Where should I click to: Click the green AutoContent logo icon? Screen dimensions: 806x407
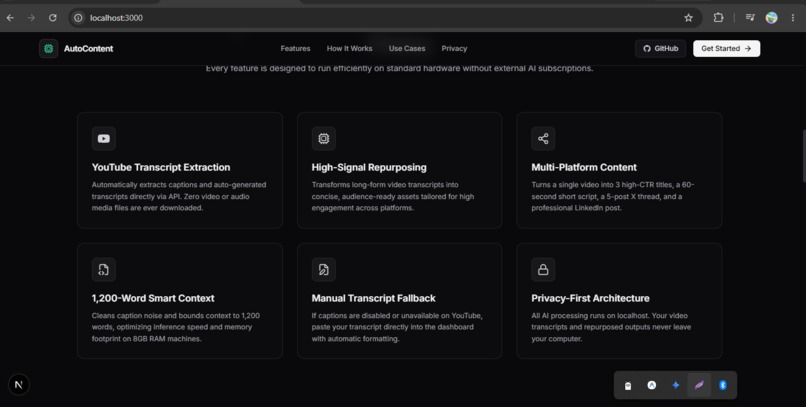48,48
